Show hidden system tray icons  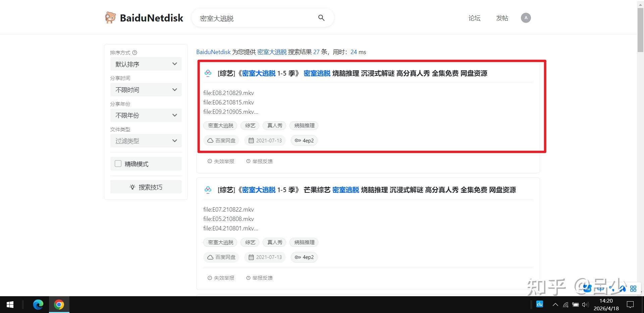(x=555, y=305)
